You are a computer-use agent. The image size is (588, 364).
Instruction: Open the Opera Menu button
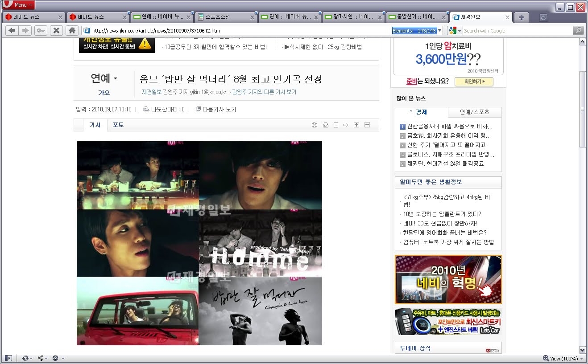pos(19,5)
